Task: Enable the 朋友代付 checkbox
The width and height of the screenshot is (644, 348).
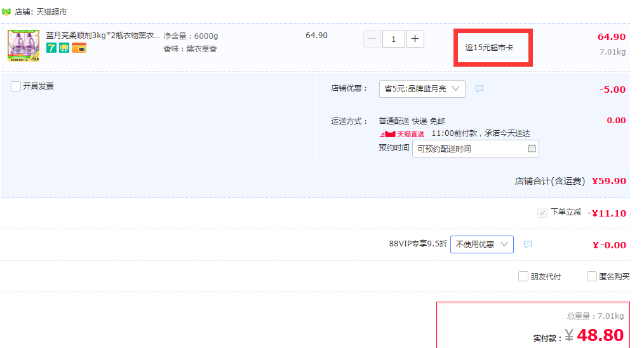Action: (x=523, y=276)
